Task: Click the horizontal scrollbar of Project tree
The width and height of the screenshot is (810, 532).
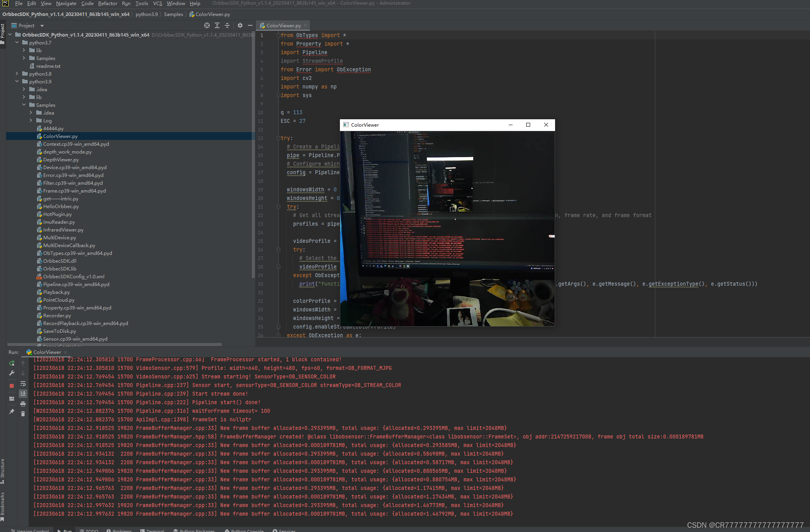Action: point(115,345)
